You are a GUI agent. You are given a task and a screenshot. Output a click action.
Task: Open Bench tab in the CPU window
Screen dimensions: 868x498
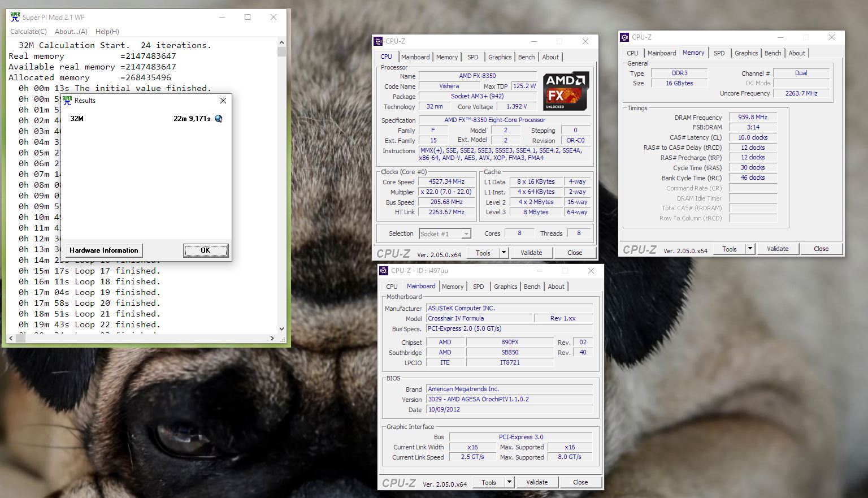coord(526,57)
